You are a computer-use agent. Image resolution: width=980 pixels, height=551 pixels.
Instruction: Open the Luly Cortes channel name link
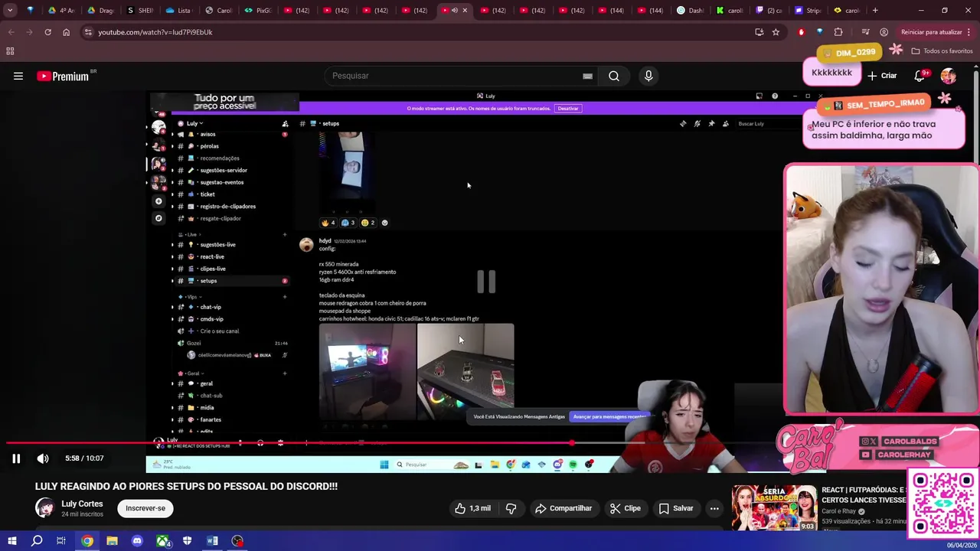[82, 504]
